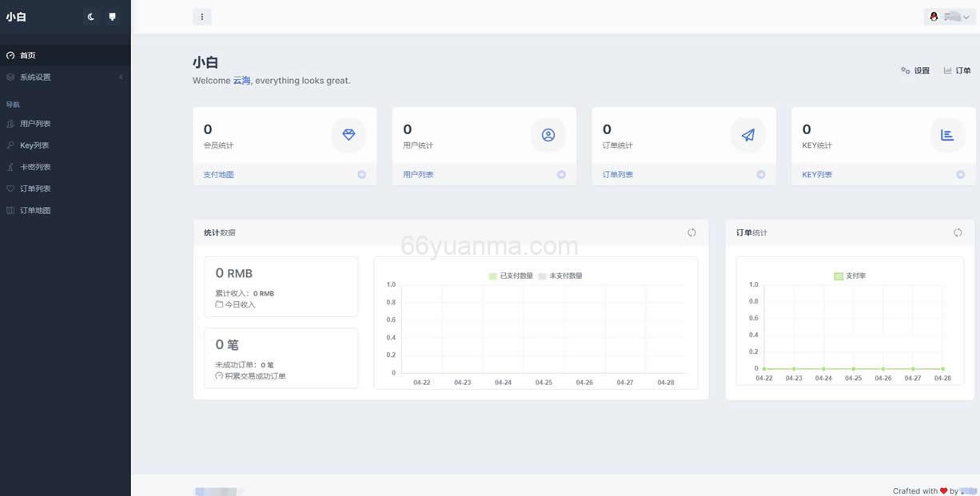Click the diamond icon on 会员统计 card
The height and width of the screenshot is (496, 980).
tap(349, 135)
